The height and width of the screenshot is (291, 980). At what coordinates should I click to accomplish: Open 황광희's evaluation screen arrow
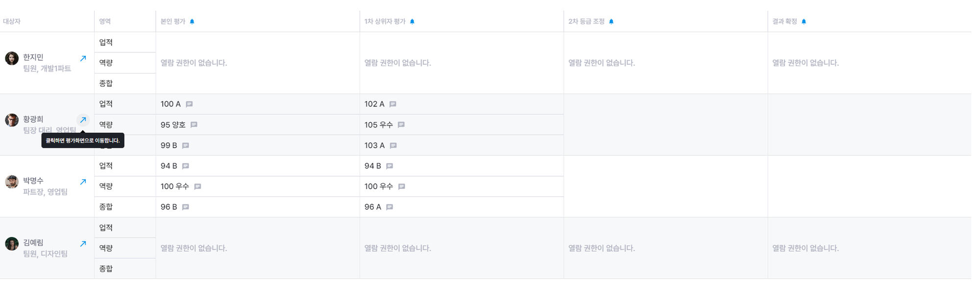coord(83,120)
